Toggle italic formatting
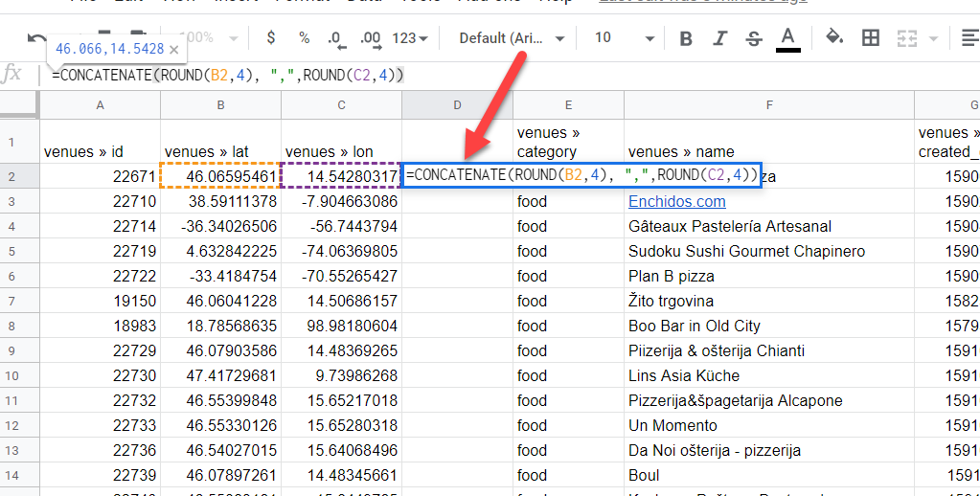Screen dimensions: 980x496 pyautogui.click(x=719, y=38)
